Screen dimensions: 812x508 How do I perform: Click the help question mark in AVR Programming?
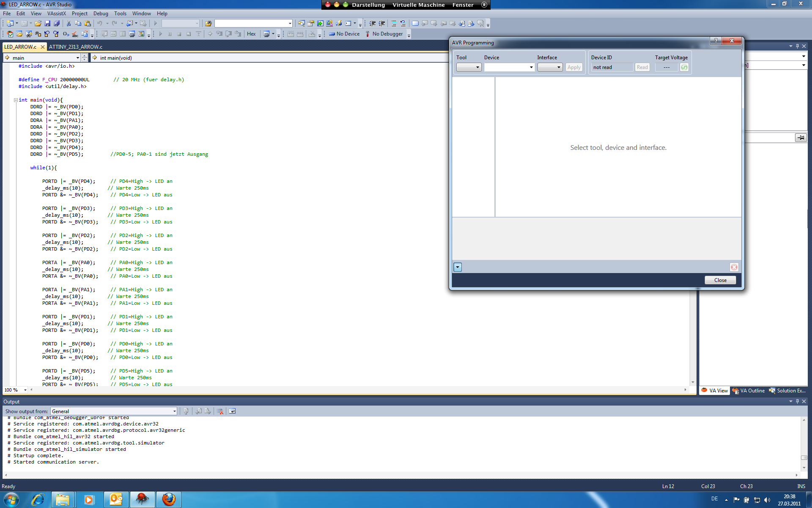click(x=716, y=41)
